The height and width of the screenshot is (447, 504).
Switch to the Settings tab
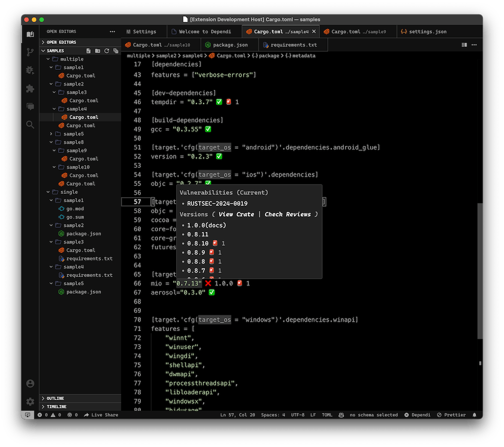point(144,31)
